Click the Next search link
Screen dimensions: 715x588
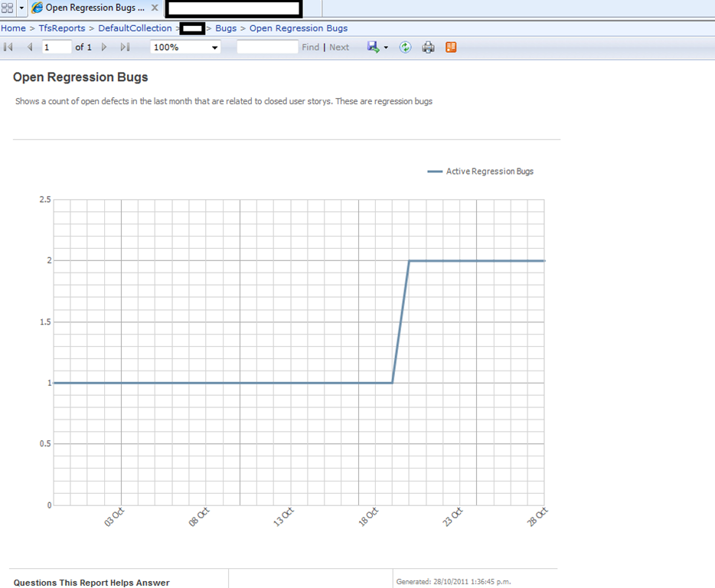coord(339,47)
